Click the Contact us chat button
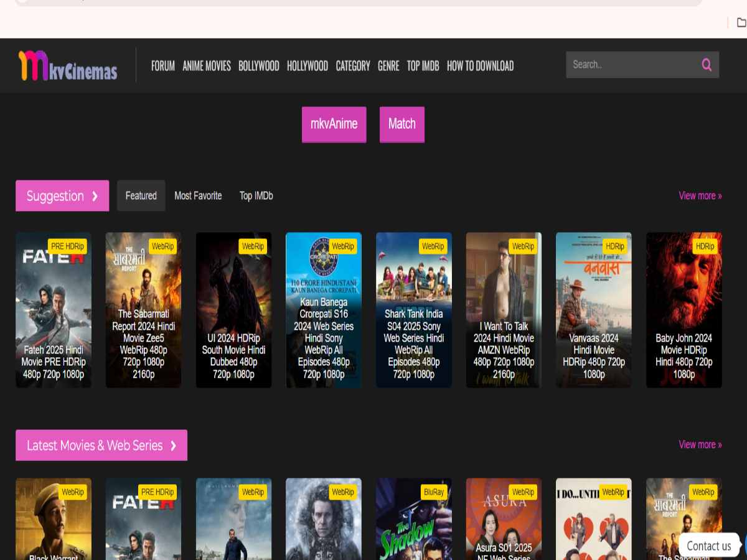Image resolution: width=747 pixels, height=560 pixels. [709, 546]
